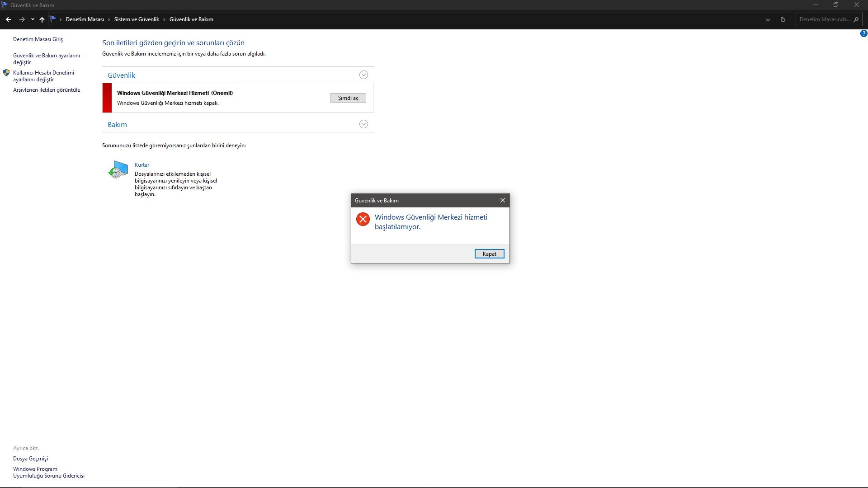Open address bar history dropdown
The width and height of the screenshot is (868, 488).
pos(768,19)
